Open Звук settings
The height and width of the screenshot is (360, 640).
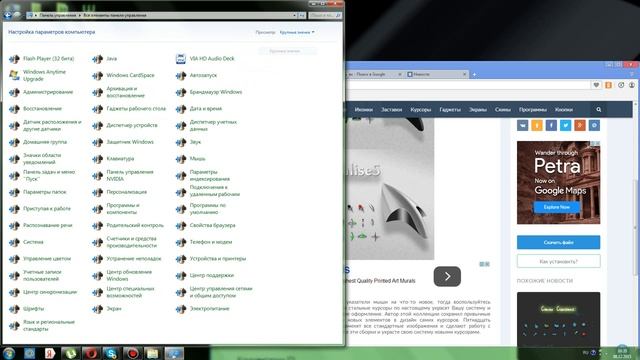click(189, 142)
